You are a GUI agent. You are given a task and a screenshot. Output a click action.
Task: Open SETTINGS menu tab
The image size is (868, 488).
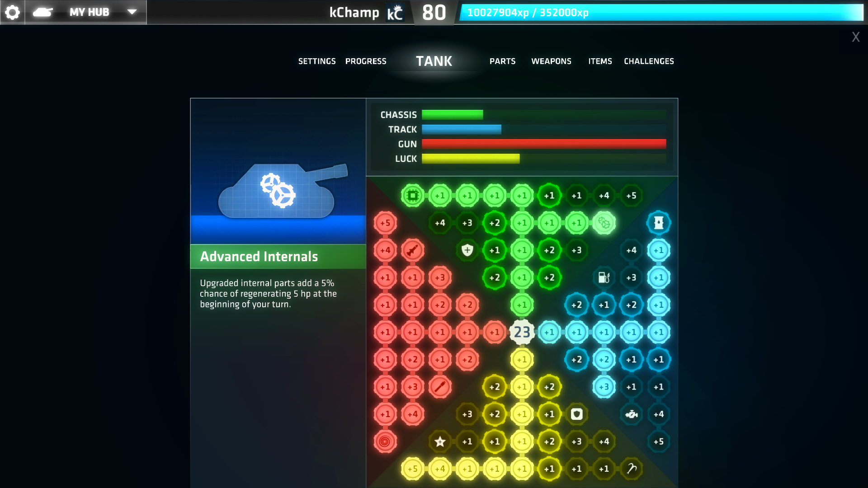point(316,61)
